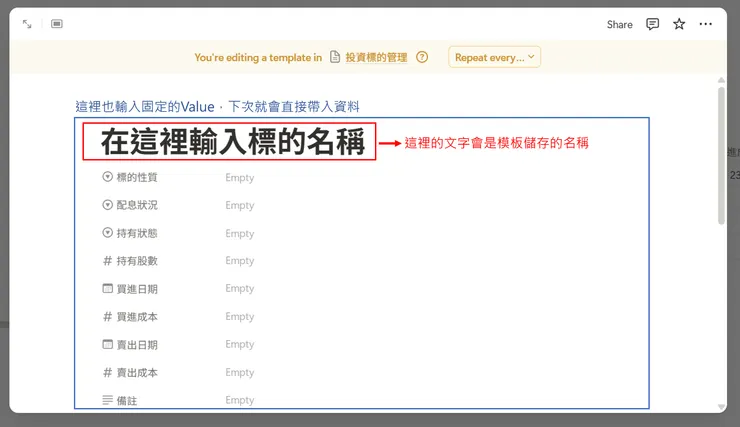The image size is (740, 427).
Task: Click the 配息狀況 select icon
Action: coord(108,205)
